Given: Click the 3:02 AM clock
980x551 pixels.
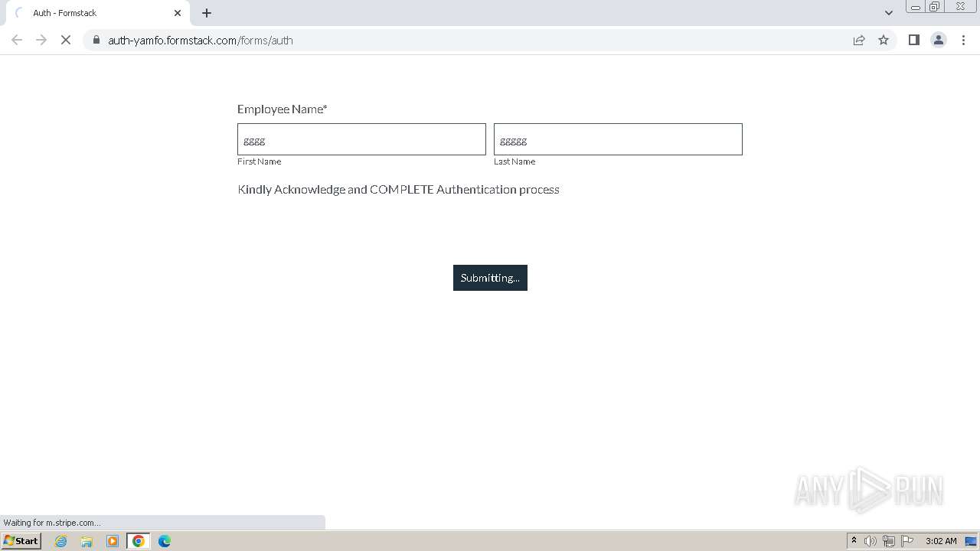Looking at the screenshot, I should point(941,541).
